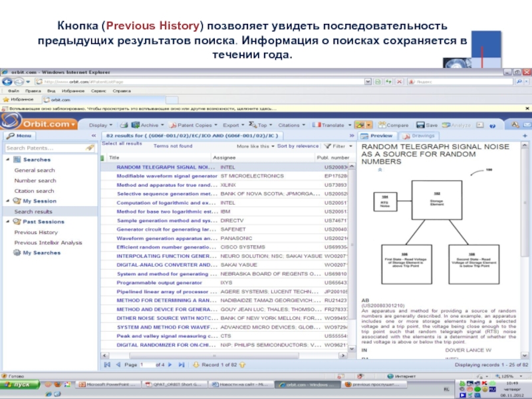Open the Справка menu in Internet Explorer

point(122,91)
